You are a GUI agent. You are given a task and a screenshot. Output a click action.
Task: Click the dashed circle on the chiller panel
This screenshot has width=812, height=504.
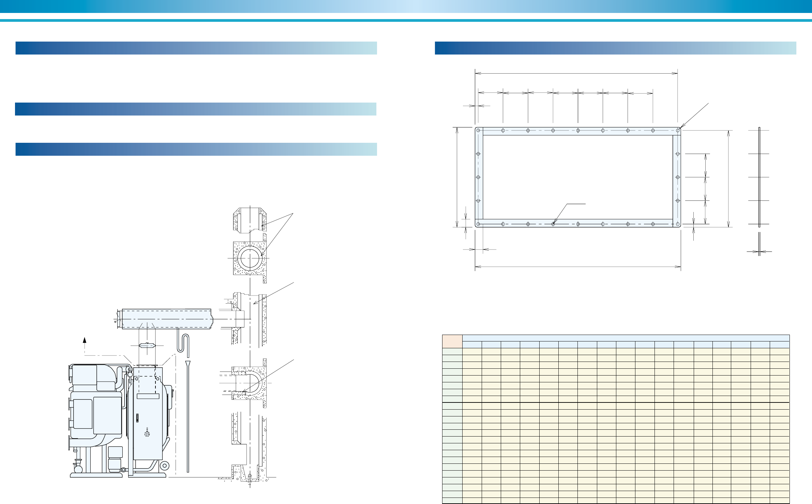(147, 434)
